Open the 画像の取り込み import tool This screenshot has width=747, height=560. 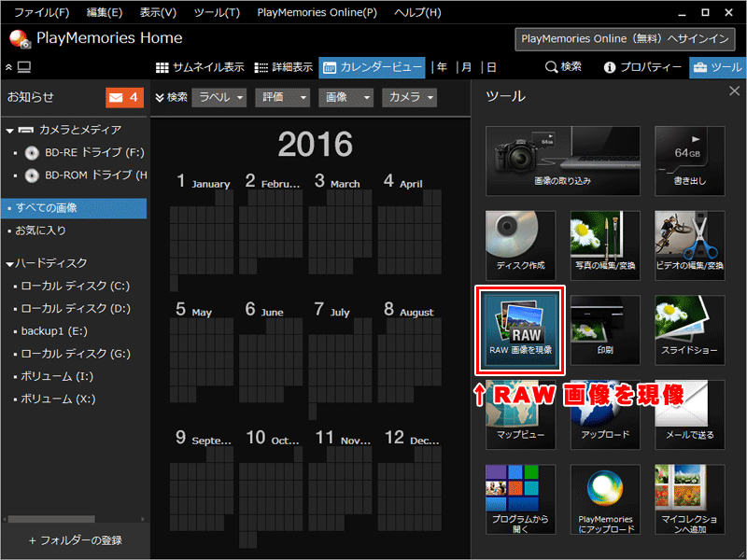click(563, 161)
